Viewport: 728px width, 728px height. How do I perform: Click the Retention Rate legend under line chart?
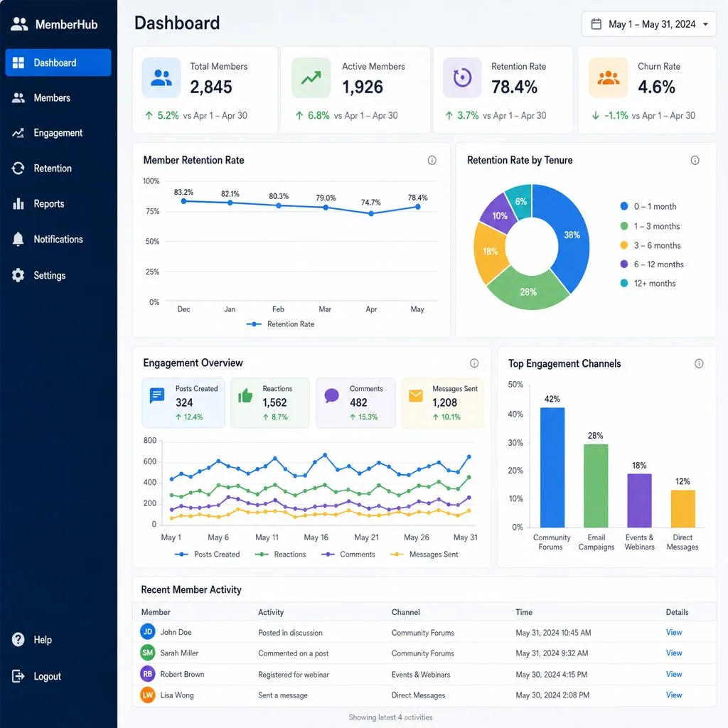click(280, 324)
